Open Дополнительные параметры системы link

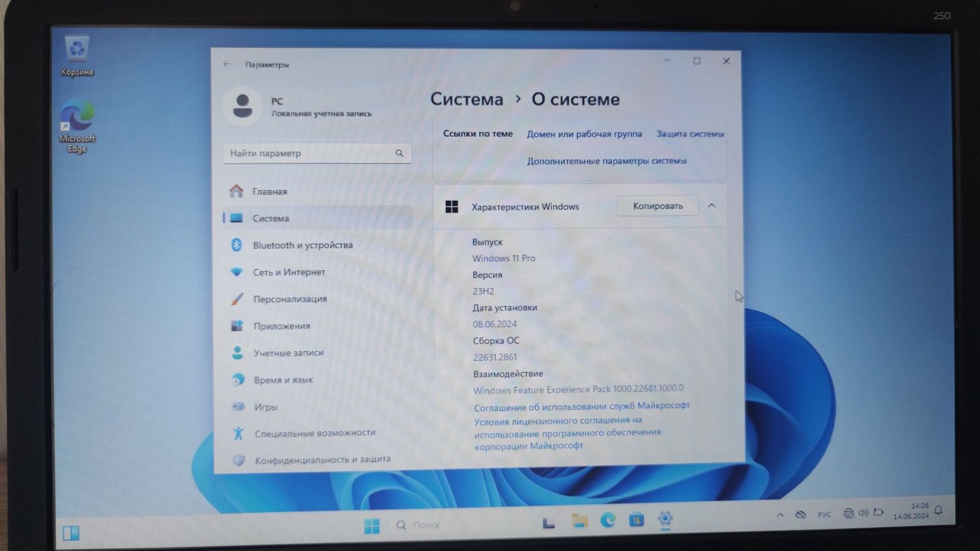[x=607, y=161]
